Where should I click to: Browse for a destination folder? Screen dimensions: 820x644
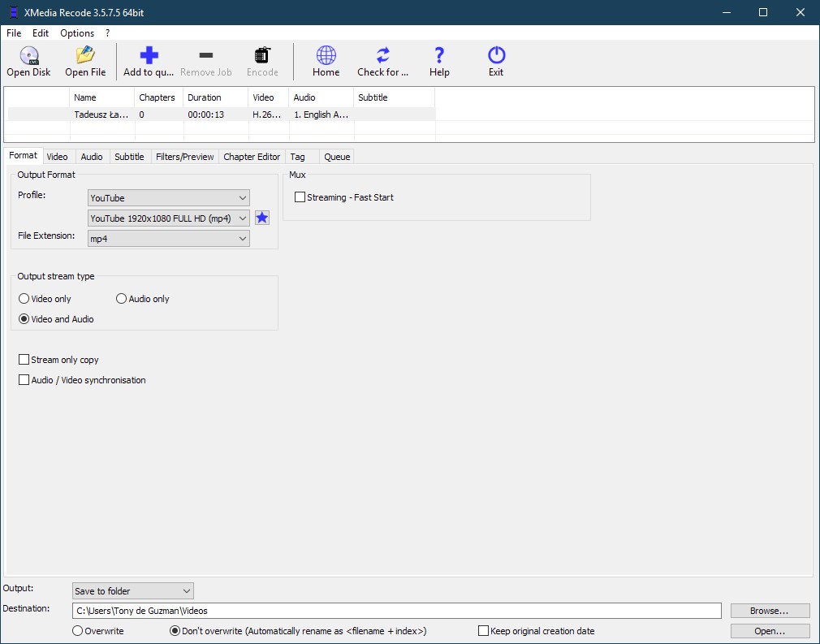tap(769, 610)
